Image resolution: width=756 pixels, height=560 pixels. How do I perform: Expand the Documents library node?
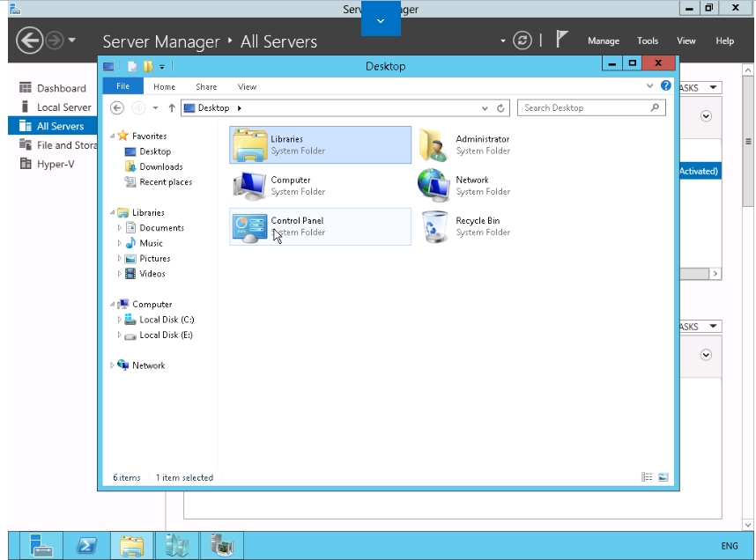119,227
